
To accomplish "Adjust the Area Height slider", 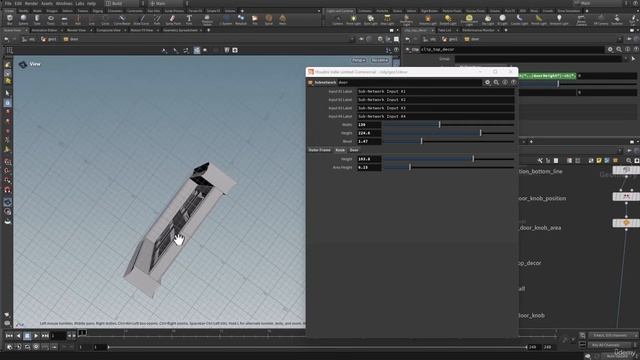I will point(448,167).
